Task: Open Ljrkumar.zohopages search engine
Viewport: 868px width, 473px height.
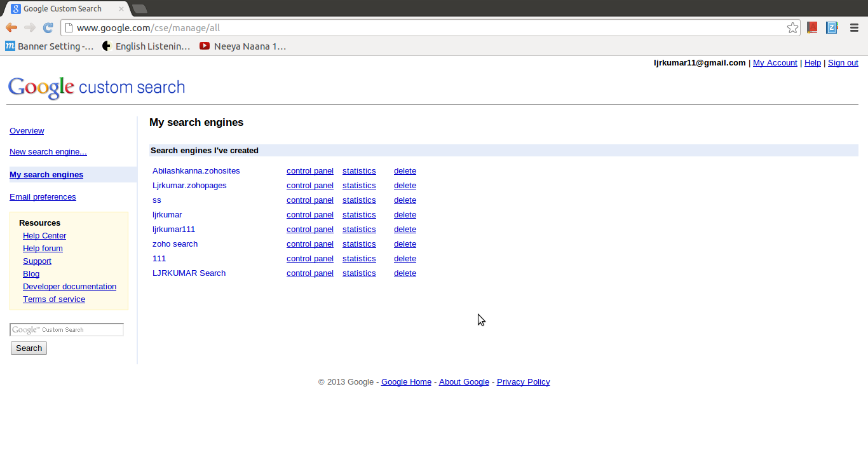Action: pyautogui.click(x=189, y=186)
